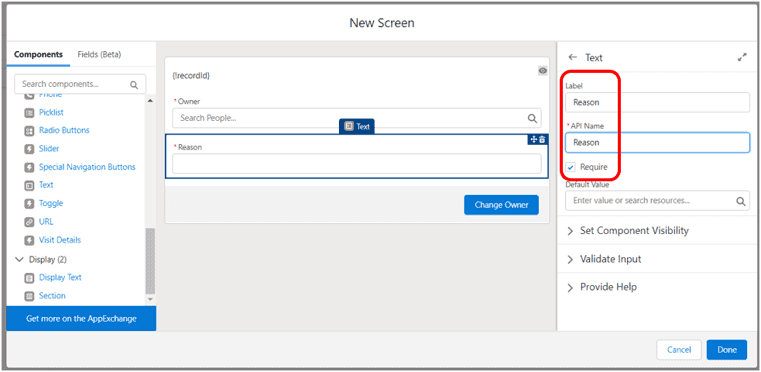
Task: Click the Special Navigation Buttons icon
Action: click(29, 168)
